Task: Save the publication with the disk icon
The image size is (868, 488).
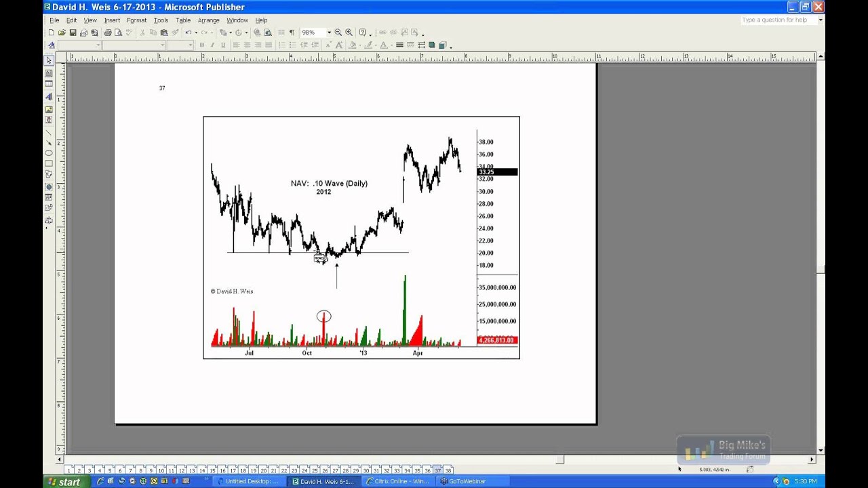Action: [x=73, y=33]
